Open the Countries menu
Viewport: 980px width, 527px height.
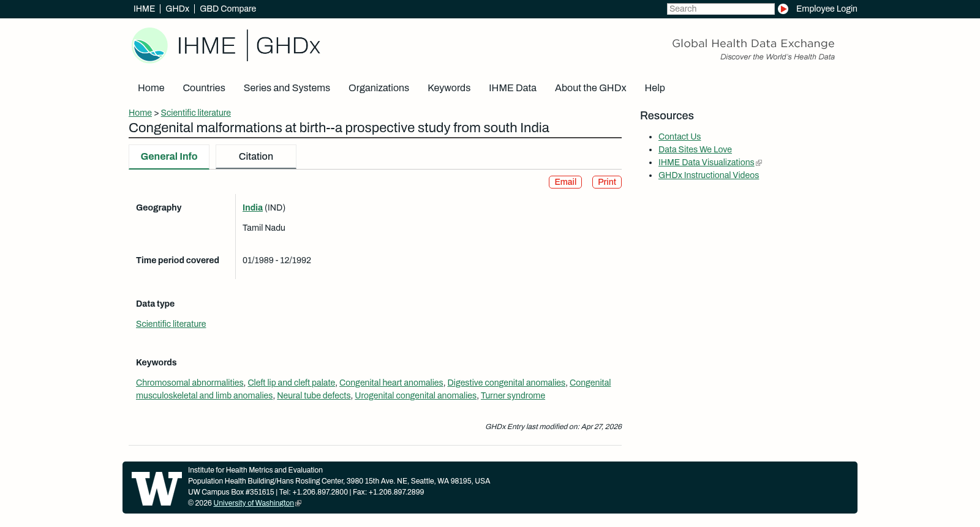point(204,88)
